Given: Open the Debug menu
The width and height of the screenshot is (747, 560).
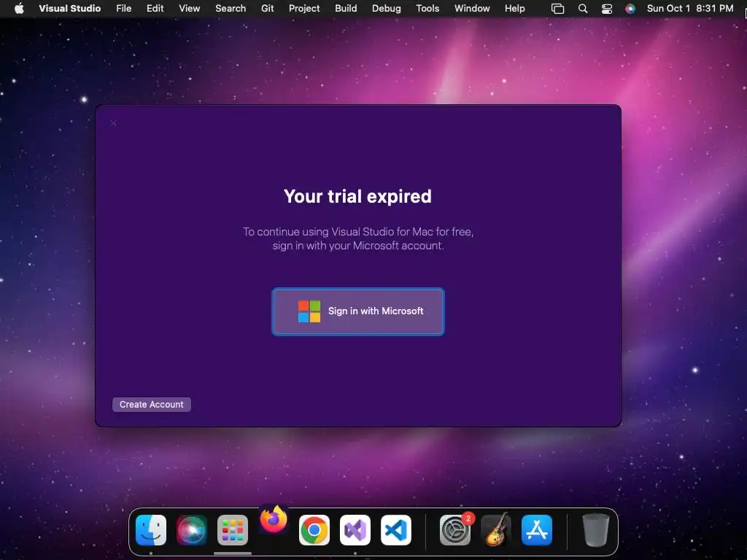Looking at the screenshot, I should click(x=387, y=8).
